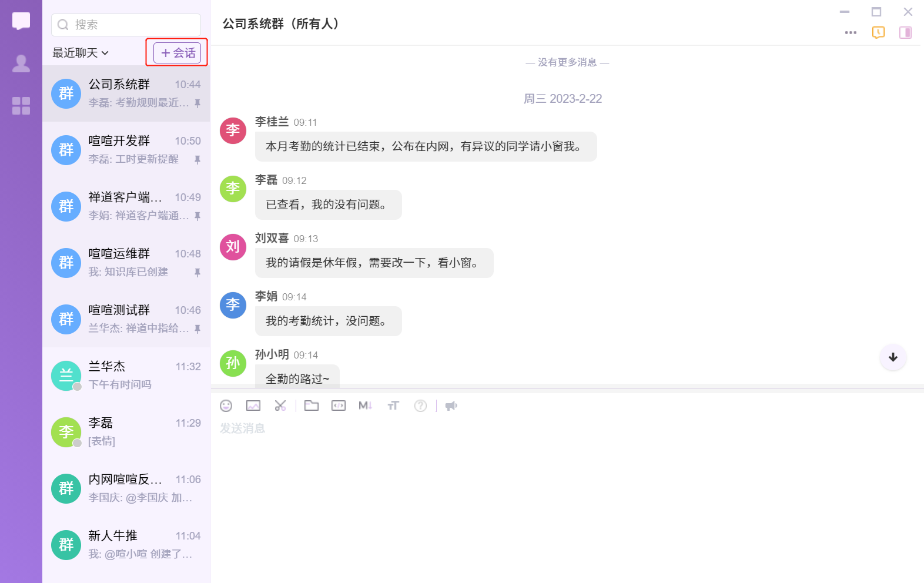The height and width of the screenshot is (583, 924).
Task: Jump to latest message with down arrow
Action: (x=893, y=357)
